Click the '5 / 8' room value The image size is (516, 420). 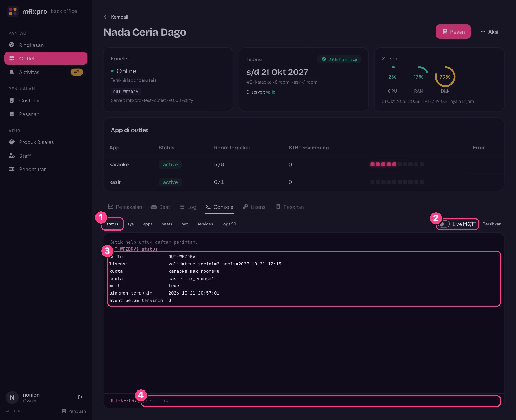pos(219,164)
